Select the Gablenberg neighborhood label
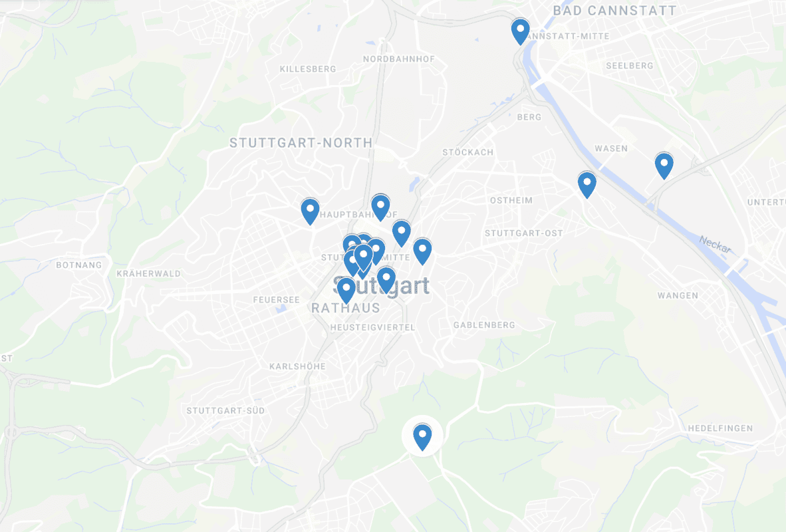 click(x=484, y=325)
